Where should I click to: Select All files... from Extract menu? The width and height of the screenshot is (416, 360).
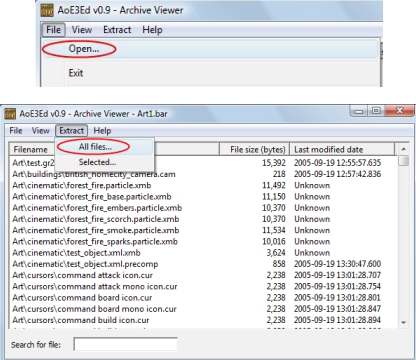104,147
